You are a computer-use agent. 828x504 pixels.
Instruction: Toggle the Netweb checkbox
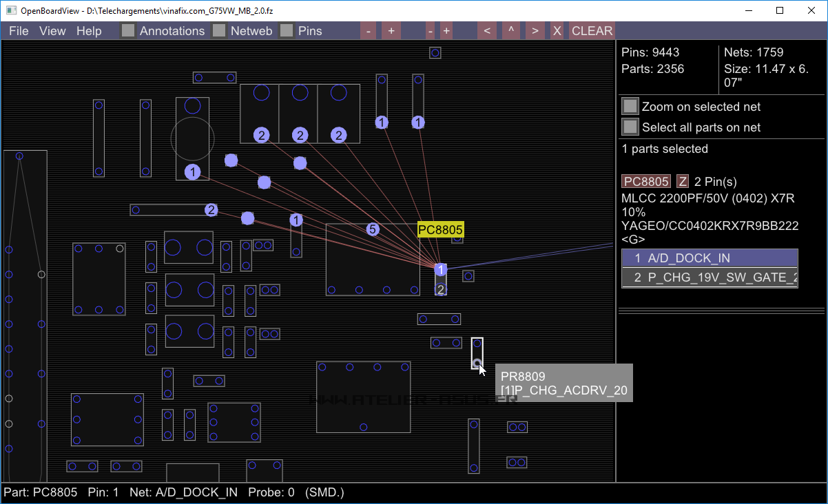coord(219,30)
